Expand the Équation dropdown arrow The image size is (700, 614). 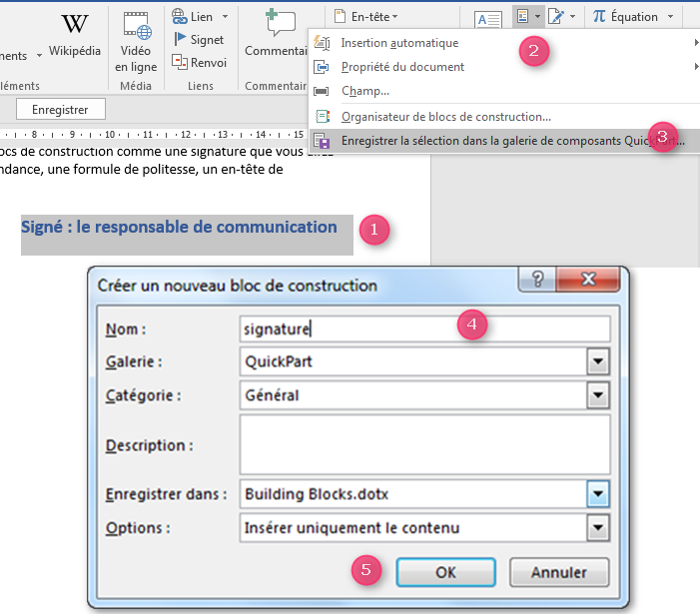(670, 17)
